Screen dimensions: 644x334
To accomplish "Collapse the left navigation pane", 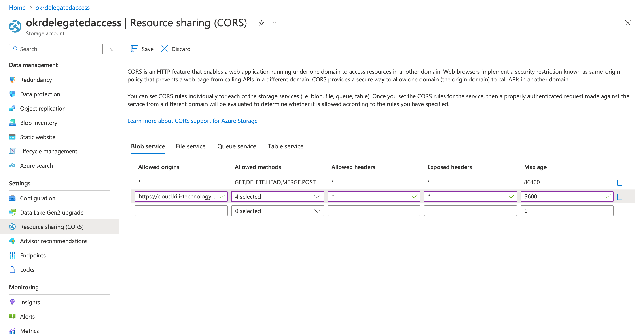I will tap(111, 49).
